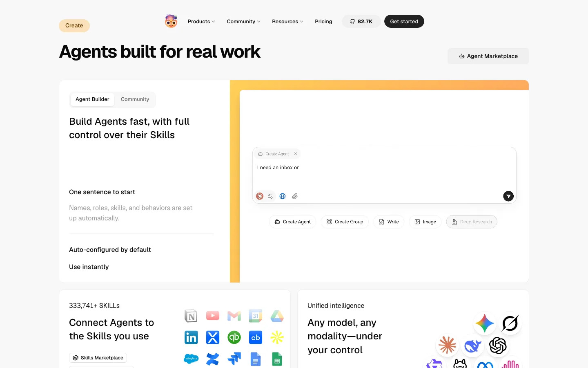Click the Create badge
Screen dimensions: 588x368
pos(74,25)
